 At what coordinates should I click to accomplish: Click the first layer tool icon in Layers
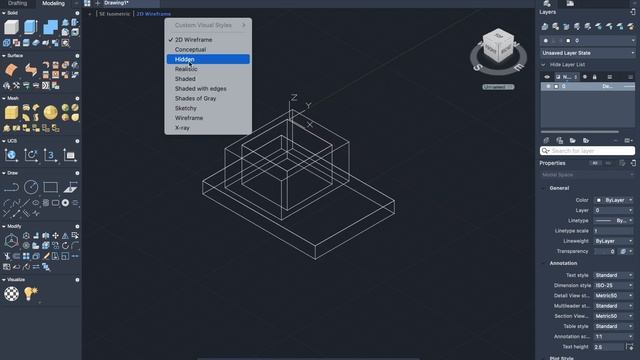[545, 27]
